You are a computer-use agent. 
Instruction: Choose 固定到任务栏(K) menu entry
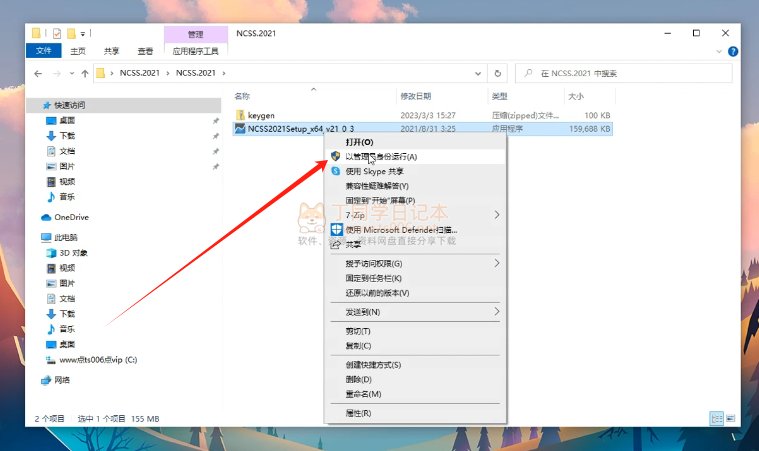415,278
